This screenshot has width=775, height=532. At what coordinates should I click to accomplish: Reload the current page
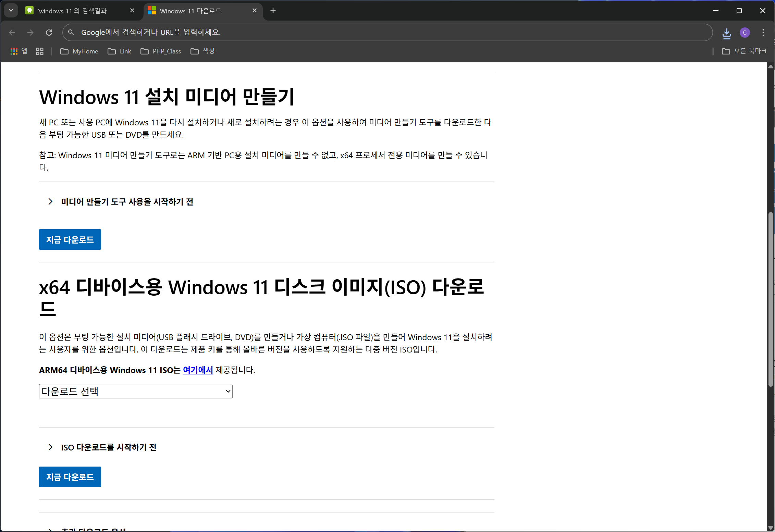[49, 33]
